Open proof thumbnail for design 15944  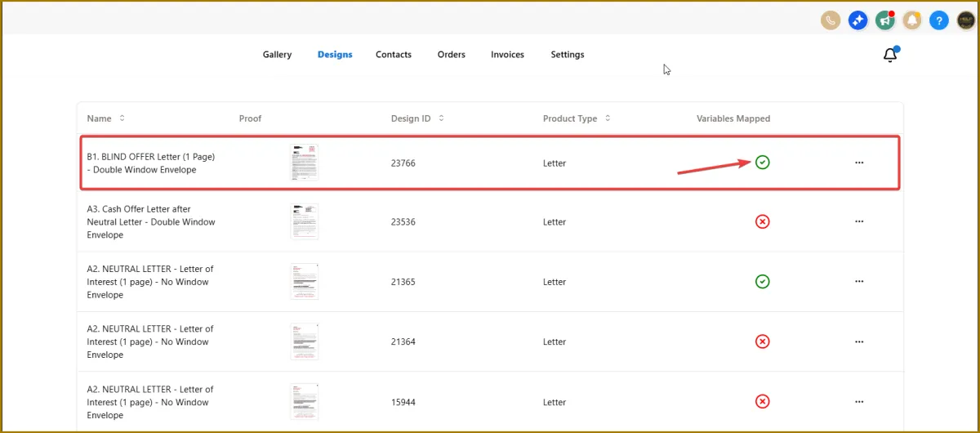(x=305, y=401)
